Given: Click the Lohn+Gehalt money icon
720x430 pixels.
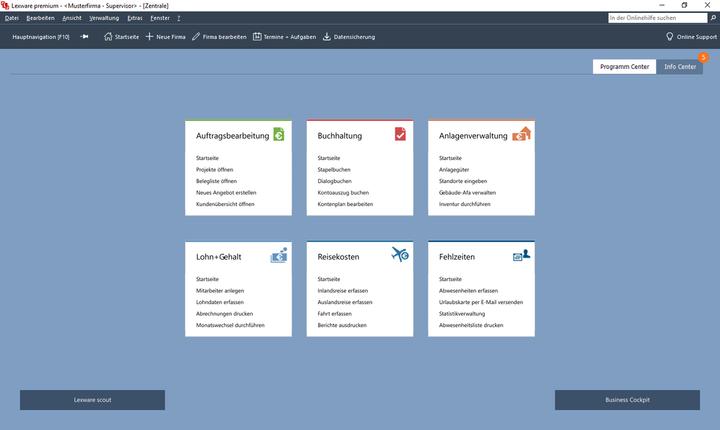Looking at the screenshot, I should (x=279, y=256).
